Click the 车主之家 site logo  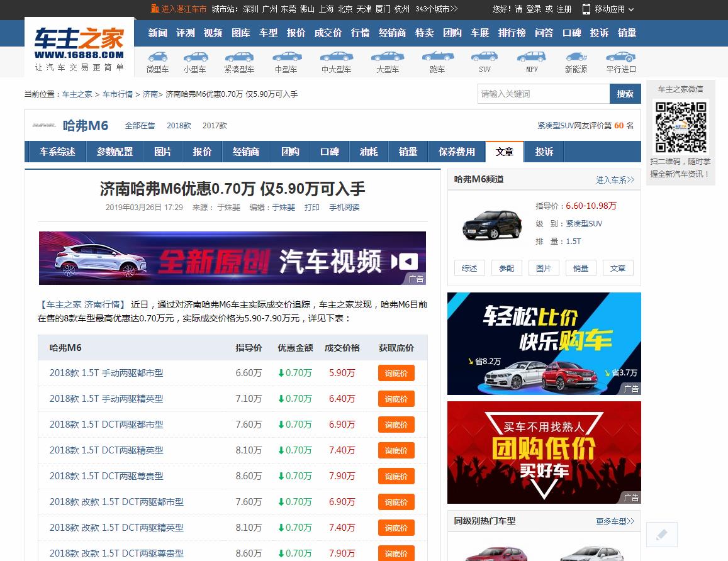click(x=79, y=48)
